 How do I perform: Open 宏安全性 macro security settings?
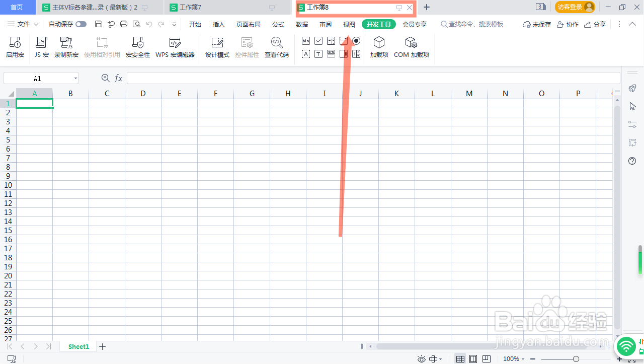pyautogui.click(x=137, y=47)
